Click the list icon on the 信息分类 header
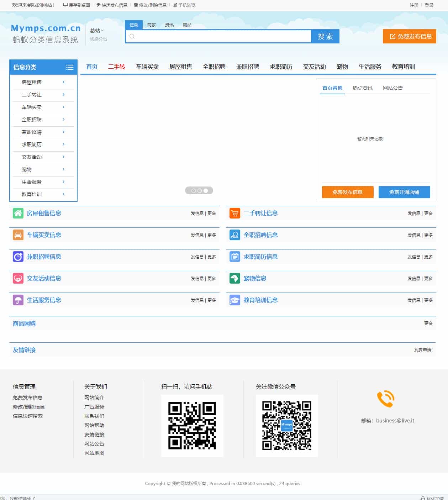Viewport: 448px width, 500px height. pyautogui.click(x=70, y=67)
